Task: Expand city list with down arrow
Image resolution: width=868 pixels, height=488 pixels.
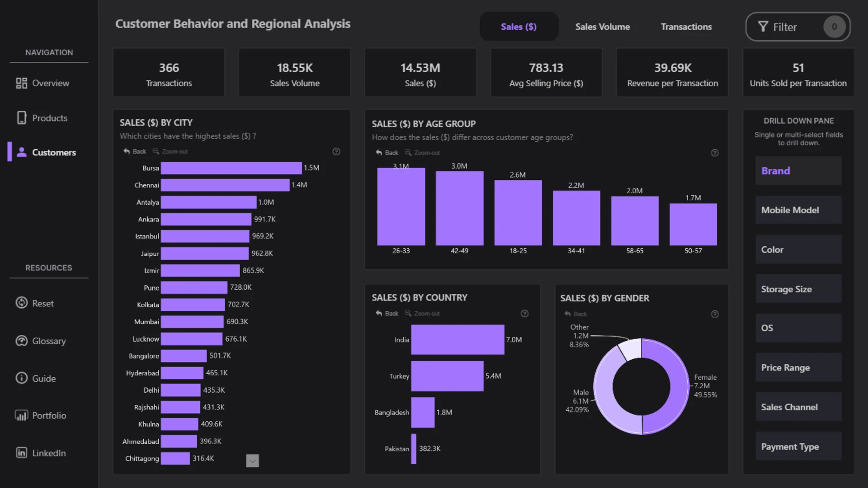Action: [253, 461]
